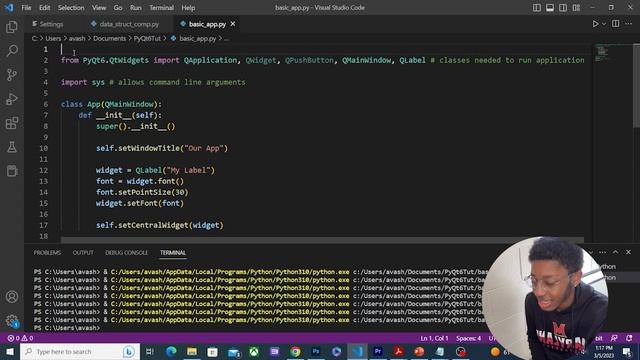Open Xbox app from taskbar
The width and height of the screenshot is (640, 360).
click(254, 351)
